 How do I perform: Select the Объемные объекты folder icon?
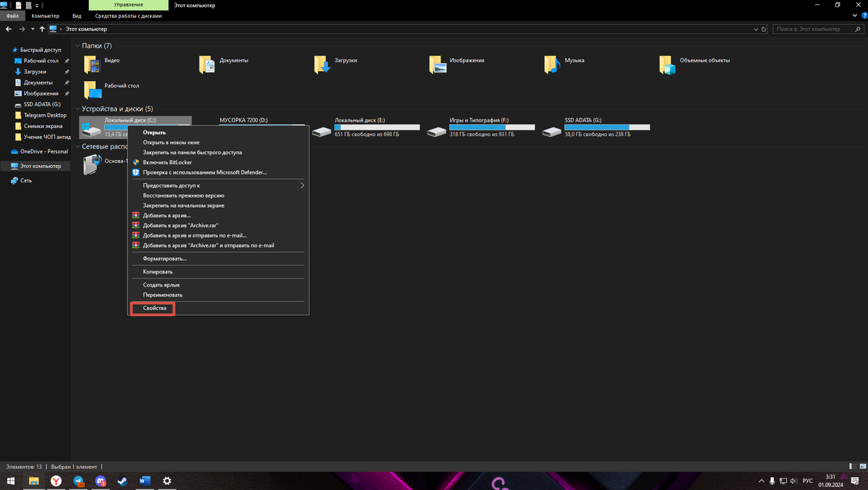668,65
